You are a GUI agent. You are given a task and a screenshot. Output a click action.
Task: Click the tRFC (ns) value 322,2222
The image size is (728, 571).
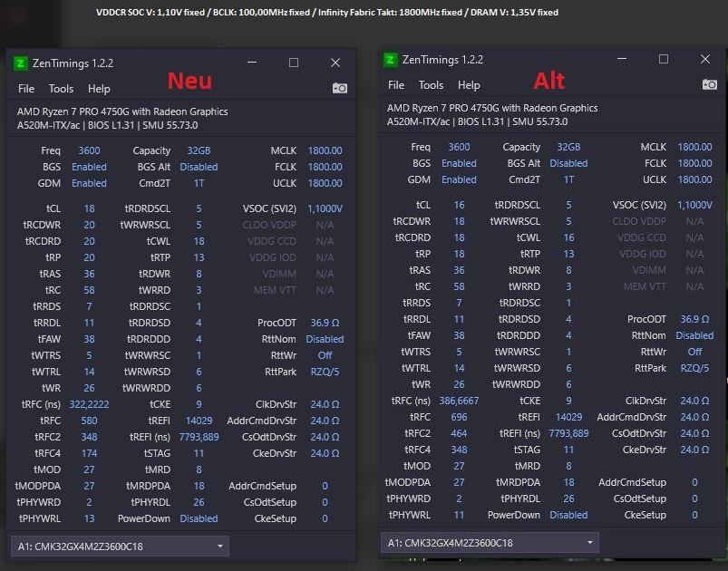(x=89, y=404)
